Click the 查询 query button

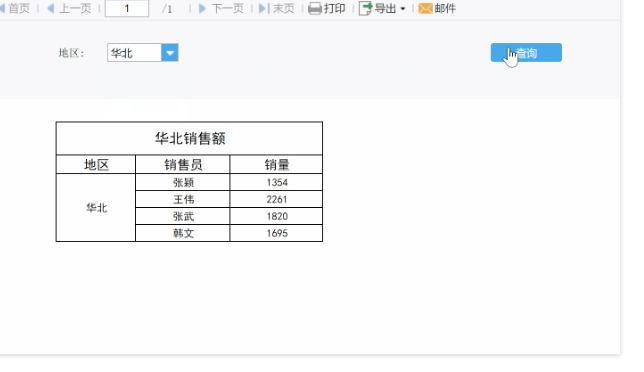[x=526, y=53]
